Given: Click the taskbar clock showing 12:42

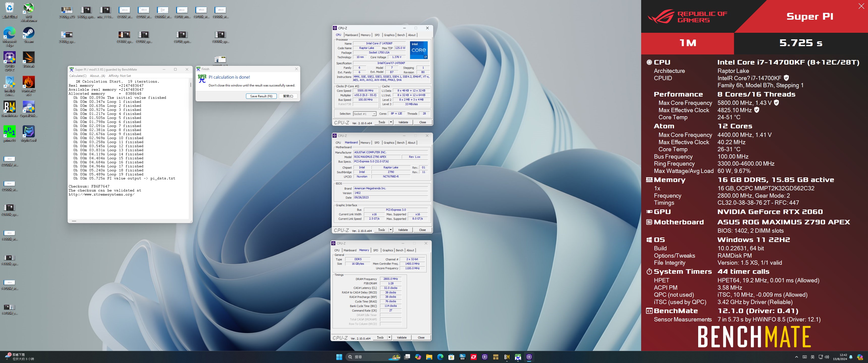Looking at the screenshot, I should 840,357.
